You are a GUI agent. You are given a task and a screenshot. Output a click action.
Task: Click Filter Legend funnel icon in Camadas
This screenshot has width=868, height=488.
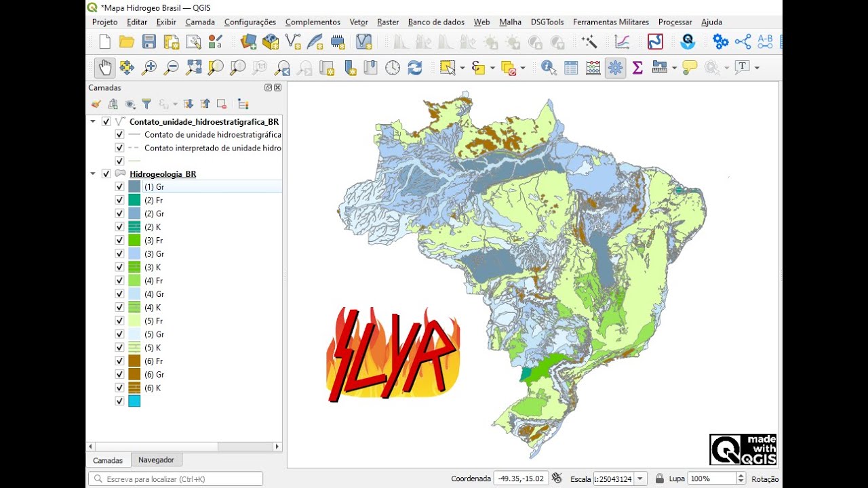146,104
